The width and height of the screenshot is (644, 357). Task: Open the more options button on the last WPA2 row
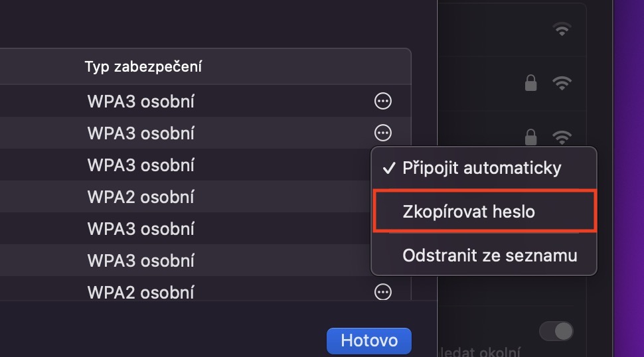coord(383,291)
